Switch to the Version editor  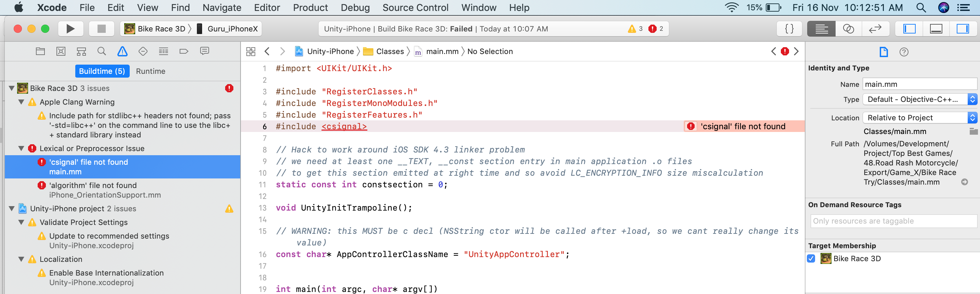[875, 29]
